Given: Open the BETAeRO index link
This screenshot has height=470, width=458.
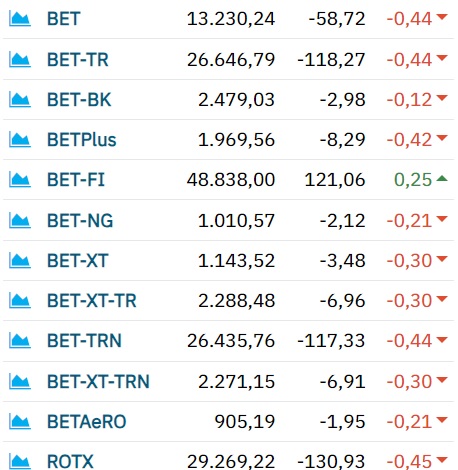Looking at the screenshot, I should pyautogui.click(x=87, y=422).
